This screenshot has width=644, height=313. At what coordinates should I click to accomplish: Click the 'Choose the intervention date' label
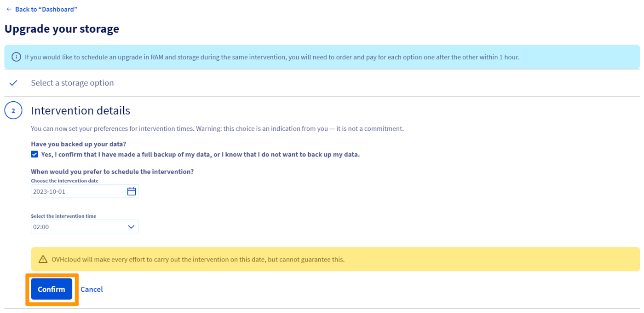pos(64,181)
